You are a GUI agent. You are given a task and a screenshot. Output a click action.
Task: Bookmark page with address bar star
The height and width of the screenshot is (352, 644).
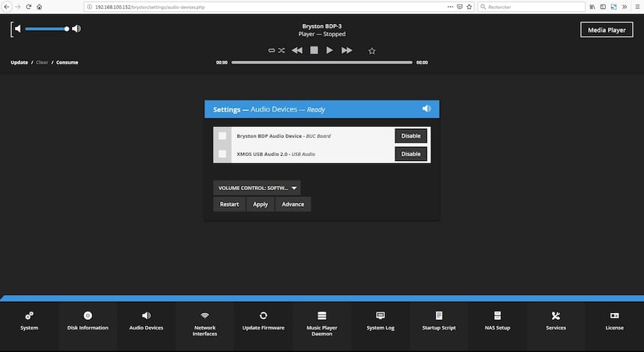[469, 7]
